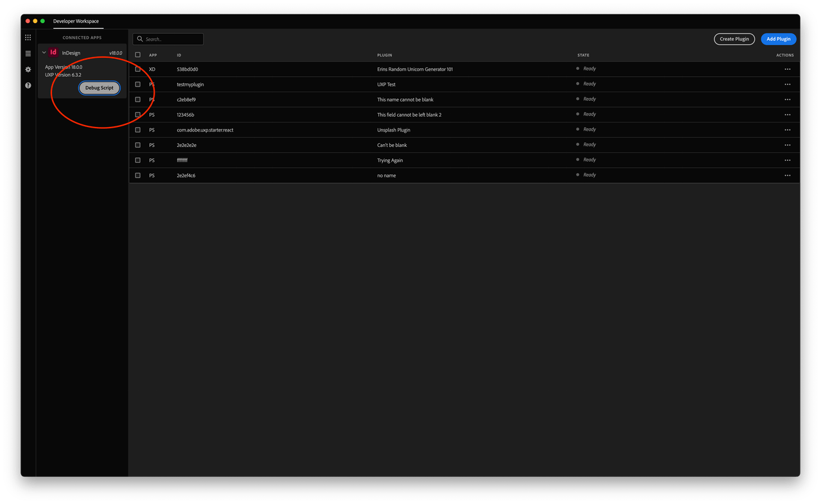Click the ID 2e2e2e2e
This screenshot has height=504, width=821.
[187, 146]
